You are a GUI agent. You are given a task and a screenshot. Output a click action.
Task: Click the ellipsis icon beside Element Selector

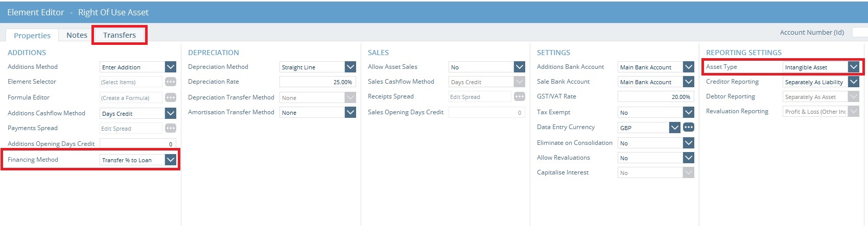point(171,82)
